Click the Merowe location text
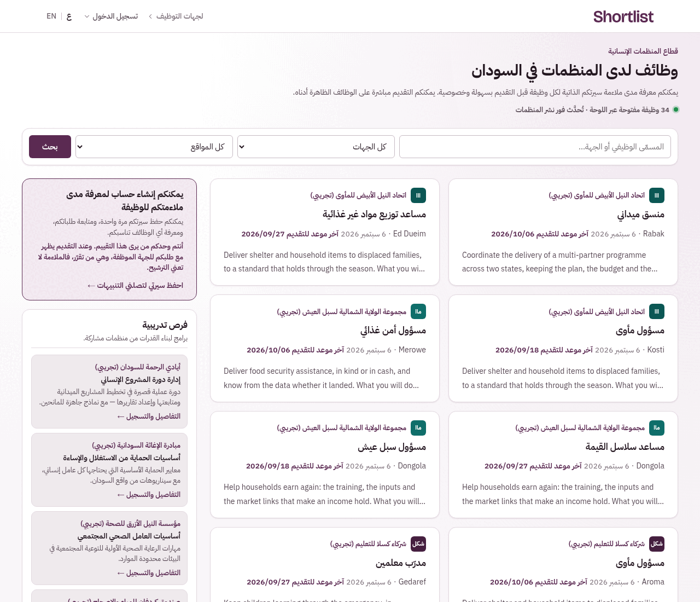Image resolution: width=700 pixels, height=602 pixels. (x=412, y=350)
